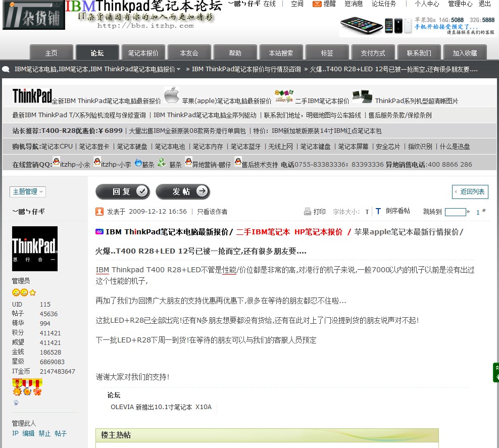
Task: Open 笔记本CPU guide link
Action: 57,146
